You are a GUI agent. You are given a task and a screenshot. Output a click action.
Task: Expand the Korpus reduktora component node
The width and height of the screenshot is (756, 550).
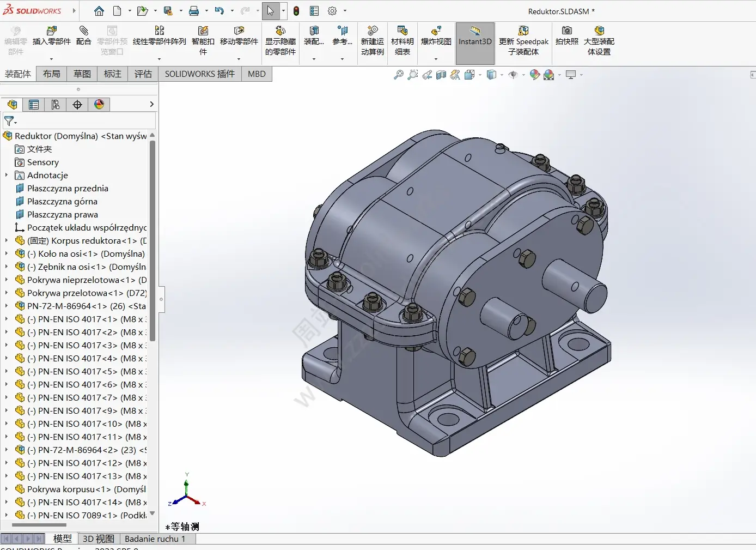[5, 240]
